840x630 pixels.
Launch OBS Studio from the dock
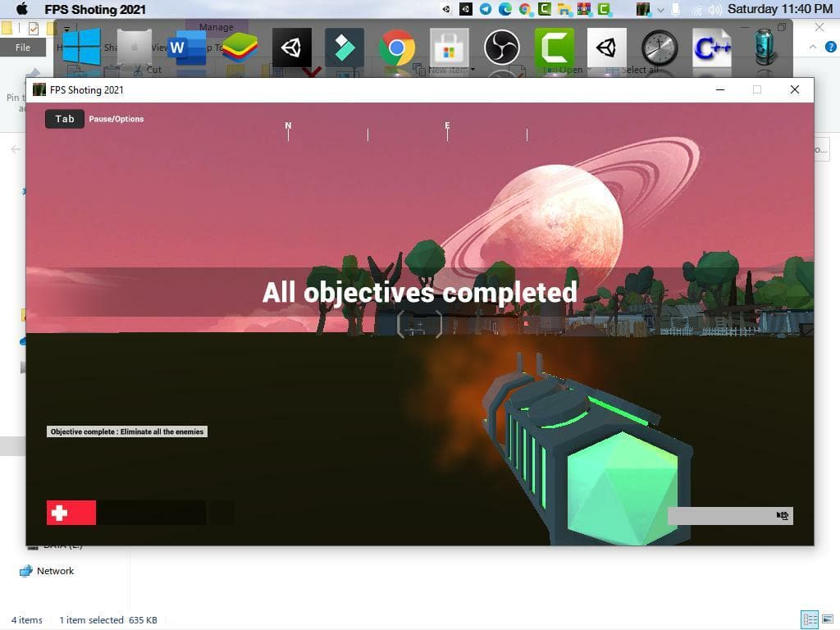[x=502, y=47]
